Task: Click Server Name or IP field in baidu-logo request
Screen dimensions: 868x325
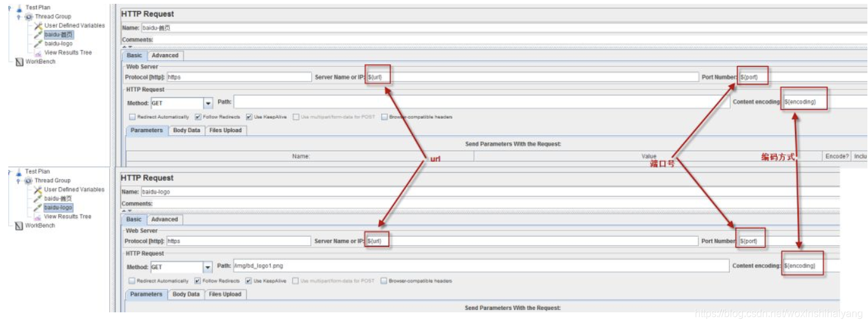Action: [x=532, y=241]
